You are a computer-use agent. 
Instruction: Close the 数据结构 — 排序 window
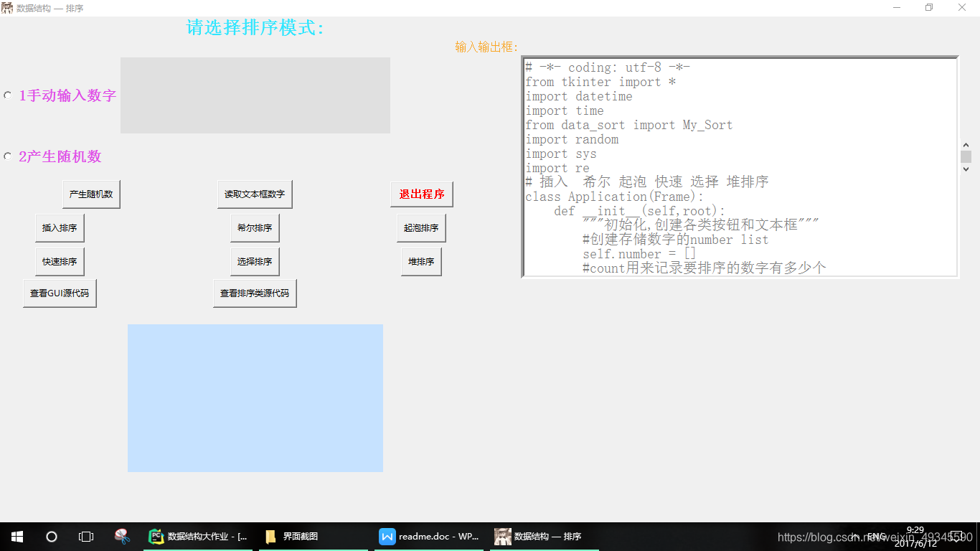(962, 8)
